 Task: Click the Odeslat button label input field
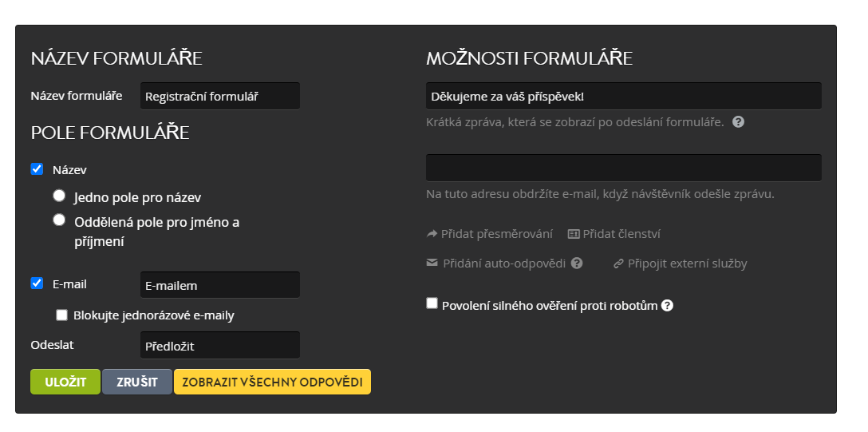[219, 346]
